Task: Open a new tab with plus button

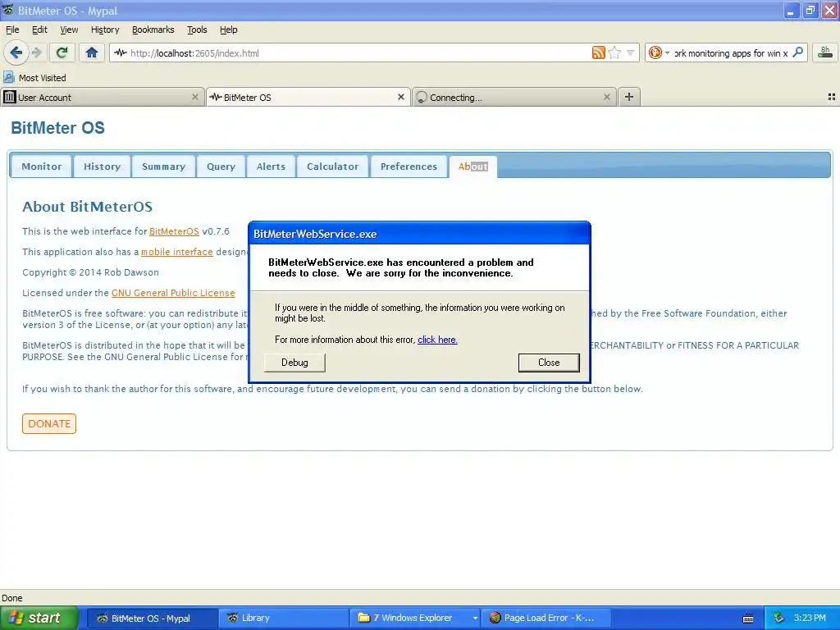Action: coord(629,97)
